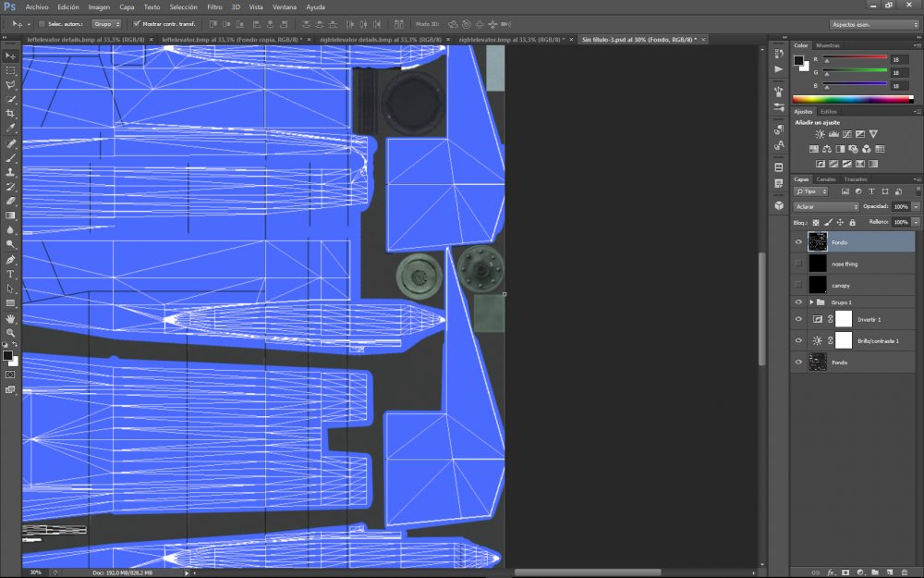Screen dimensions: 924x578
Task: Select the Path Selection tool
Action: pos(10,289)
